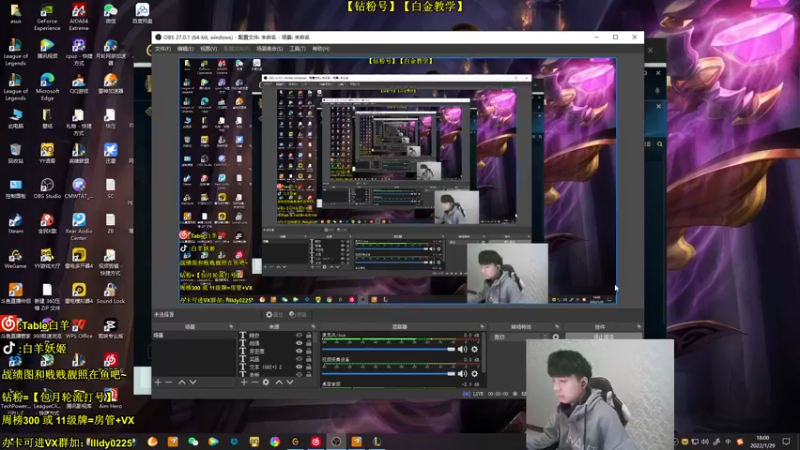Toggle visibility of the 文本 (GDI+) 2 source
800x450 pixels.
coord(299,367)
